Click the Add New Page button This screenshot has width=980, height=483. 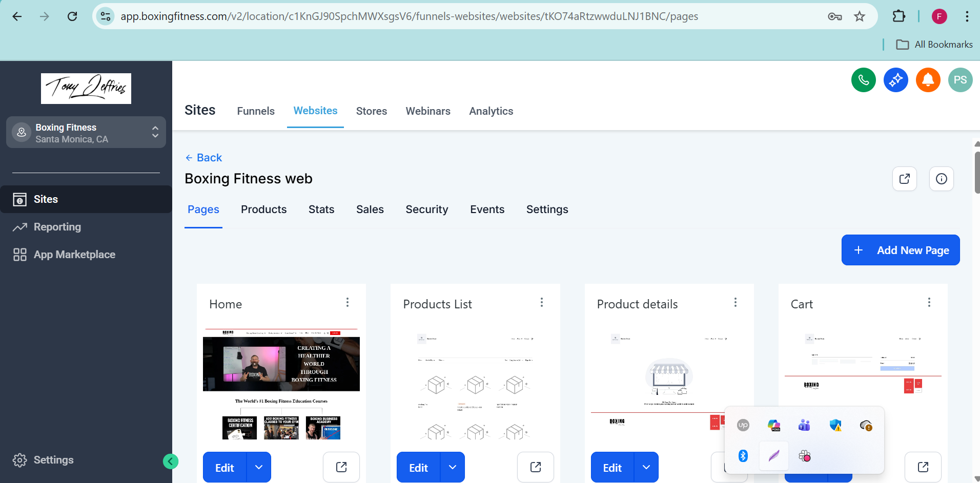pos(900,250)
